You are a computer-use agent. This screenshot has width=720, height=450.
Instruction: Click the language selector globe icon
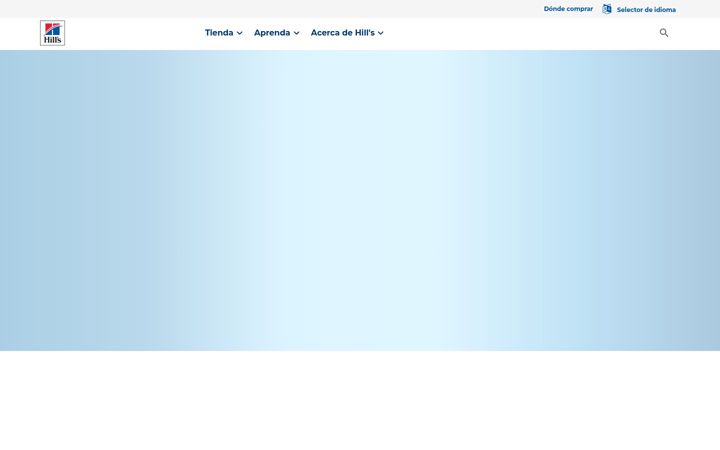(x=607, y=9)
